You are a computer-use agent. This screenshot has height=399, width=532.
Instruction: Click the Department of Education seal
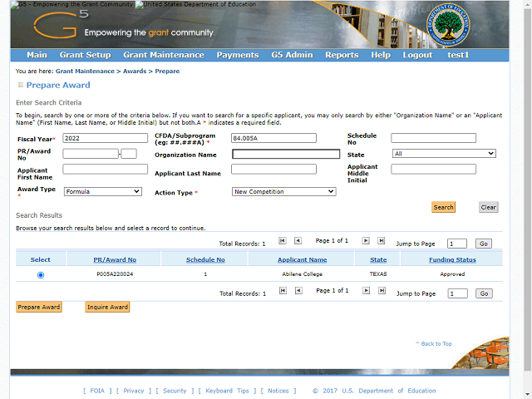448,25
